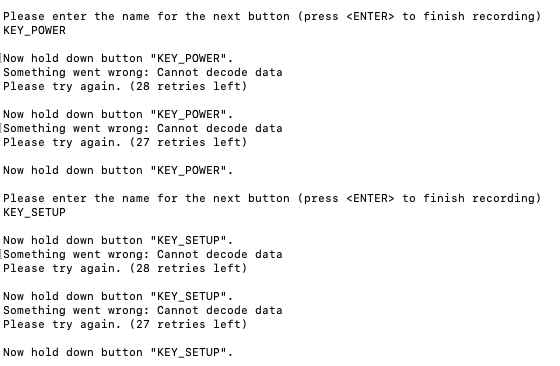Click the first 'Now hold down button "KEY_POWER"' line
The image size is (560, 366).
pos(118,59)
